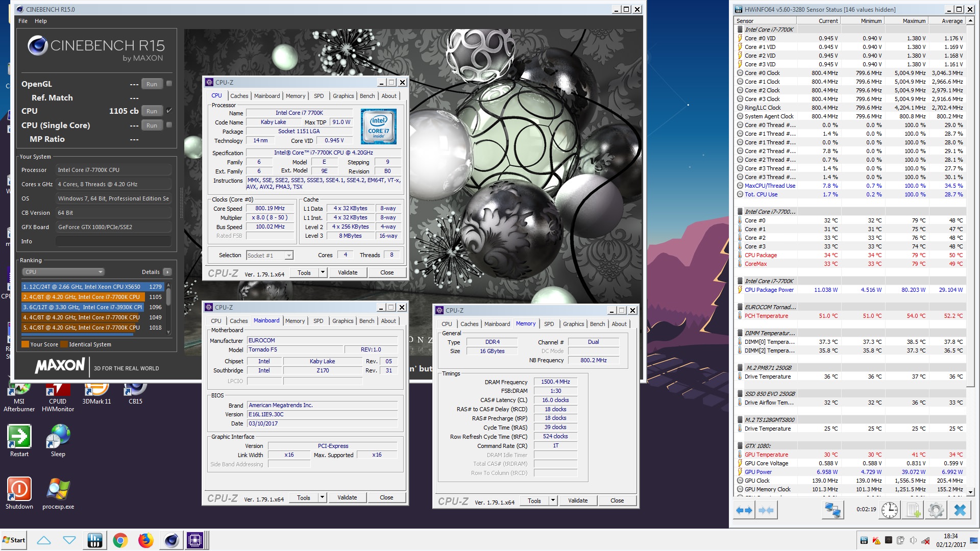The height and width of the screenshot is (551, 980).
Task: Open Tools dropdown arrow in CPU tab CPU-Z window
Action: (x=323, y=272)
